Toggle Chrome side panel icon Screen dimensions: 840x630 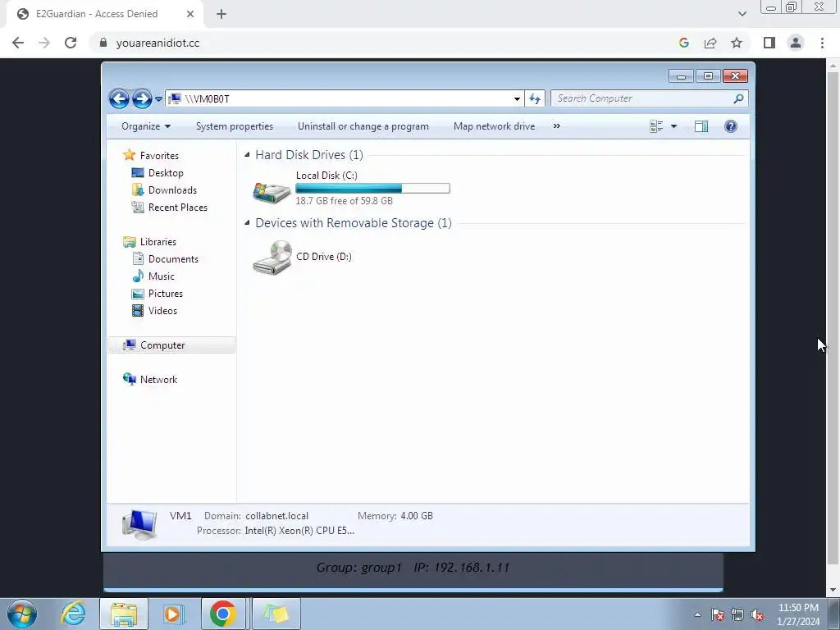[x=769, y=43]
